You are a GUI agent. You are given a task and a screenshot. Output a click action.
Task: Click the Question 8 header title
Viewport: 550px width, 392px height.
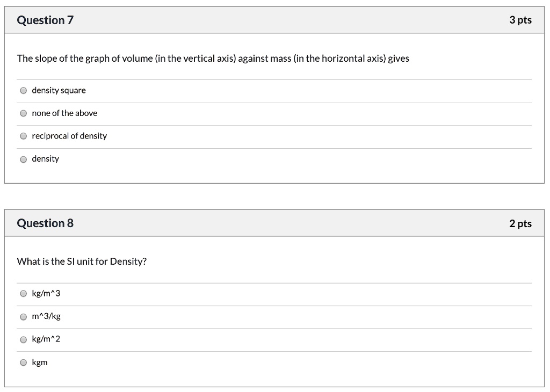45,223
